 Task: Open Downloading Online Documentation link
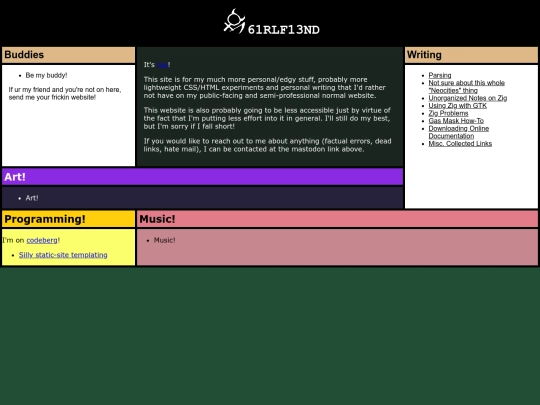pos(459,132)
